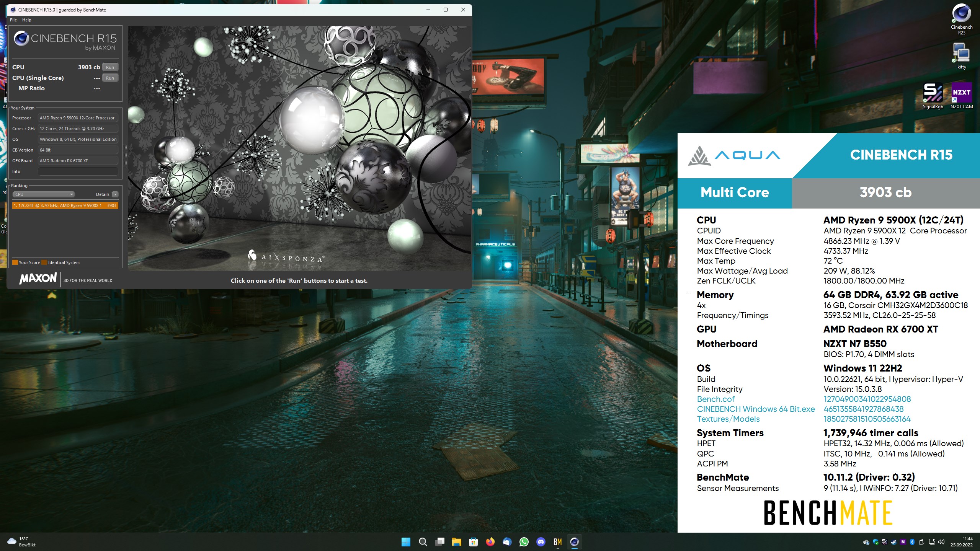This screenshot has width=980, height=551.
Task: Open the volume speaker tray icon
Action: tap(941, 542)
